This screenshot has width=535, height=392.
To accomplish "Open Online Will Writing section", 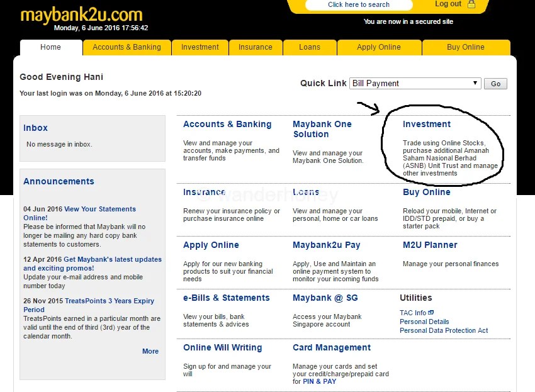I will (x=222, y=348).
